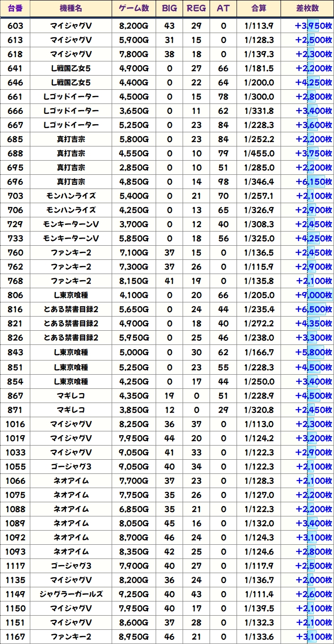Click とある禁書目録2 in row 821
This screenshot has height=644, width=334.
pos(71,324)
